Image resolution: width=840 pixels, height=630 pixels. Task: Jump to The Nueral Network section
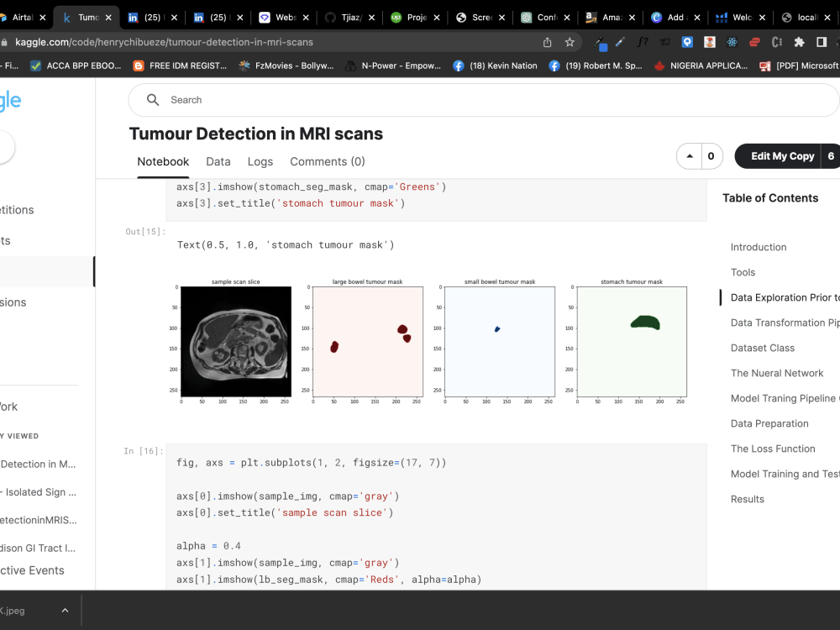(x=777, y=373)
